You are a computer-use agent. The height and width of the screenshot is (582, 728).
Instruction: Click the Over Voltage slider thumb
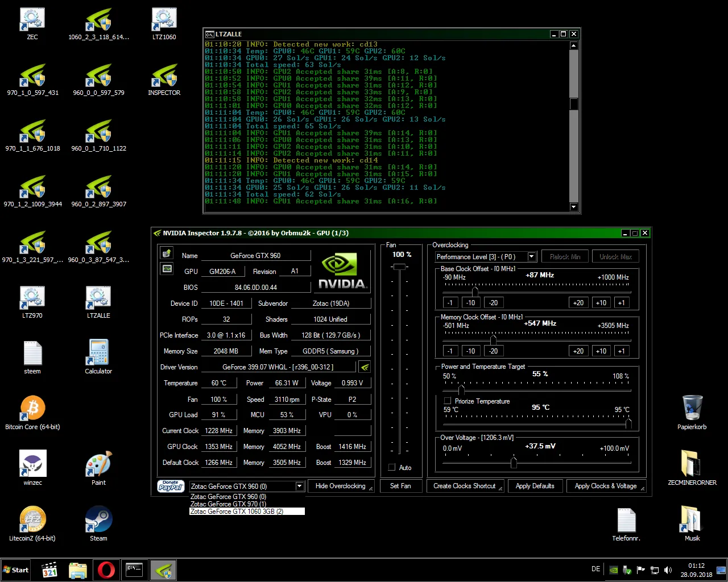pos(514,463)
